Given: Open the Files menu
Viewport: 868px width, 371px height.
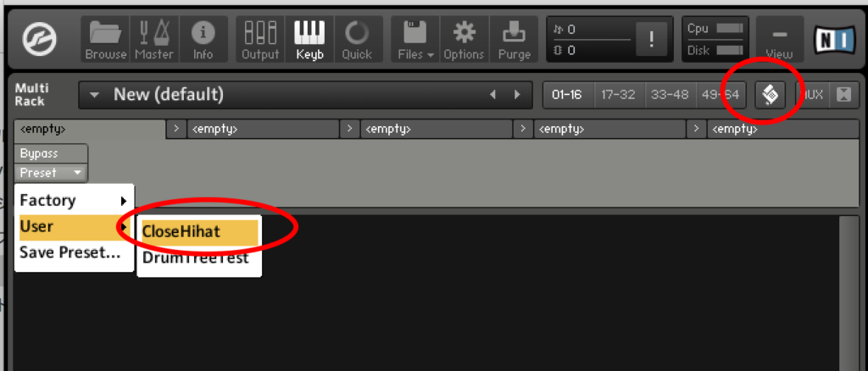Looking at the screenshot, I should pos(415,39).
